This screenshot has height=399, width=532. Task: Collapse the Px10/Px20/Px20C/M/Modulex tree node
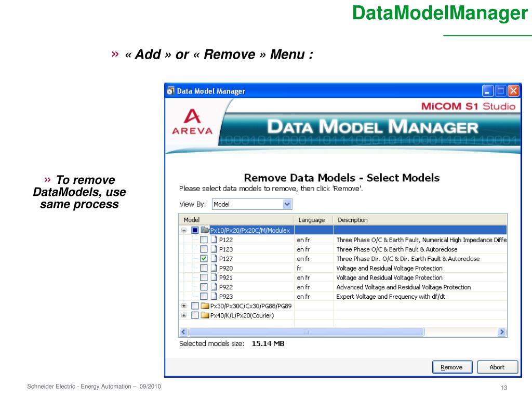[184, 230]
